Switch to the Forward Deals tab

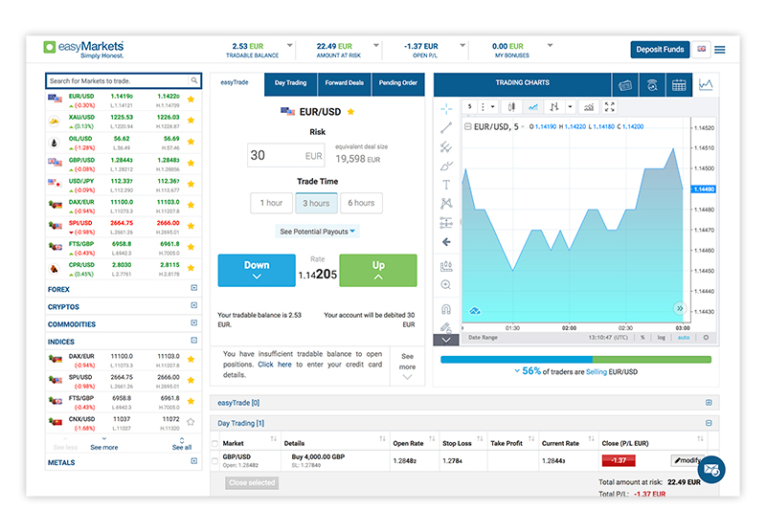coord(345,83)
